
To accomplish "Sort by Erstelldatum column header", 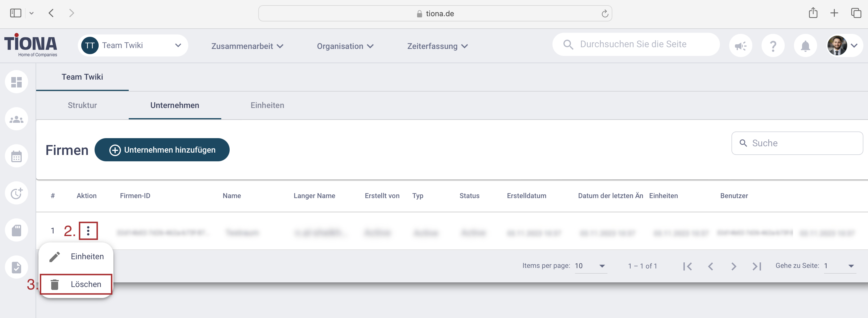I will tap(526, 196).
